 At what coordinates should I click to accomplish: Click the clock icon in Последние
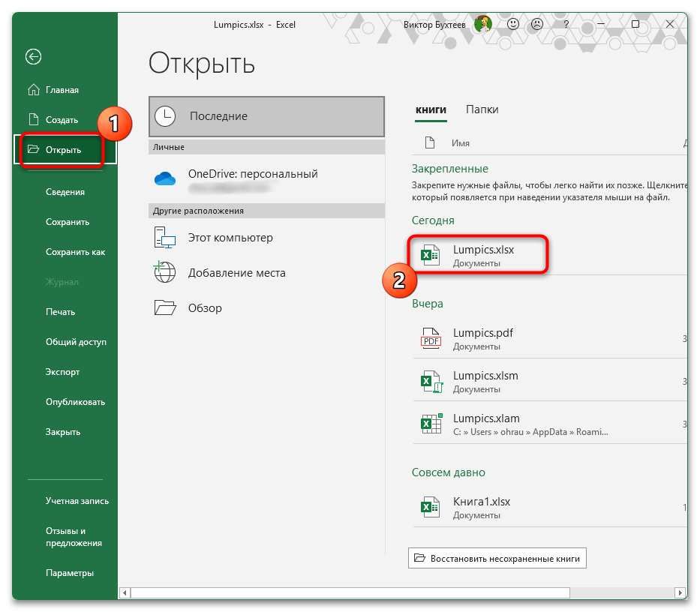(165, 116)
